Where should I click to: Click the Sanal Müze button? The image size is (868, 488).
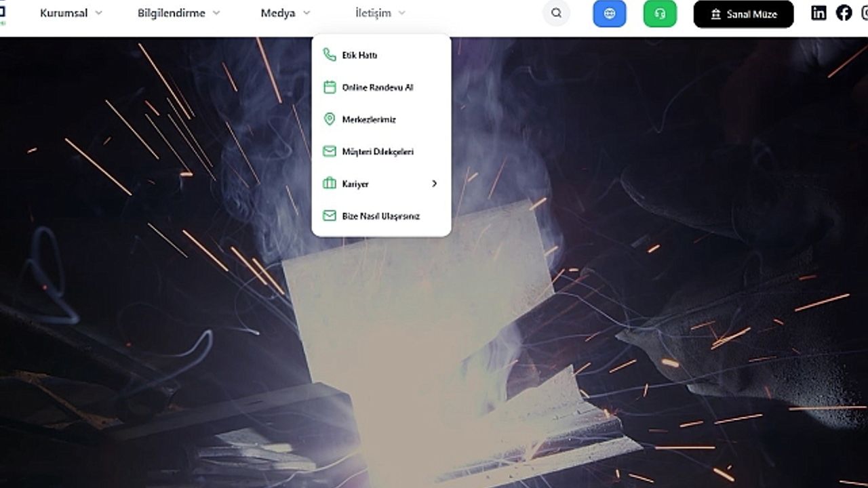point(743,14)
